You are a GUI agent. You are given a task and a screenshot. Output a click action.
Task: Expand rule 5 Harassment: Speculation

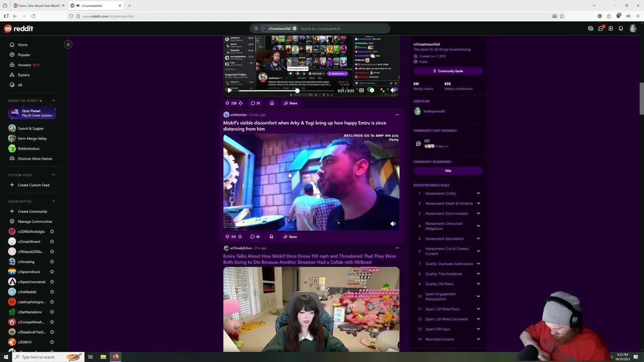click(478, 238)
